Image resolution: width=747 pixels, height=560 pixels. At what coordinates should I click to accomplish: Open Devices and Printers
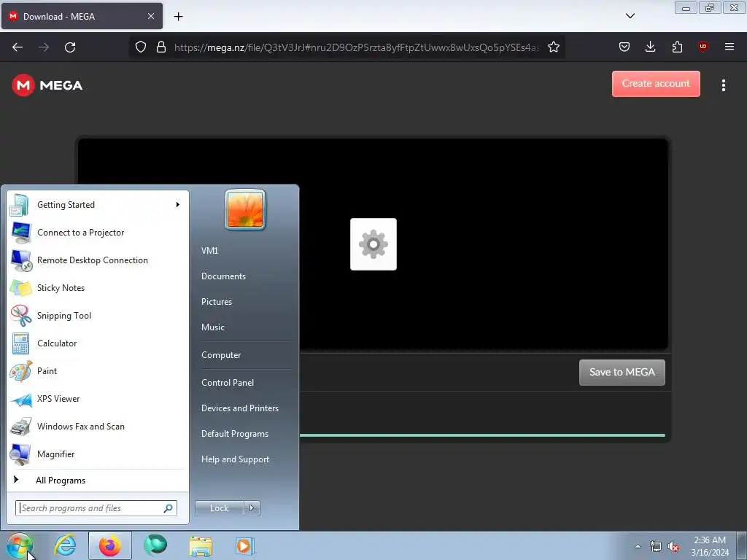[x=239, y=408]
